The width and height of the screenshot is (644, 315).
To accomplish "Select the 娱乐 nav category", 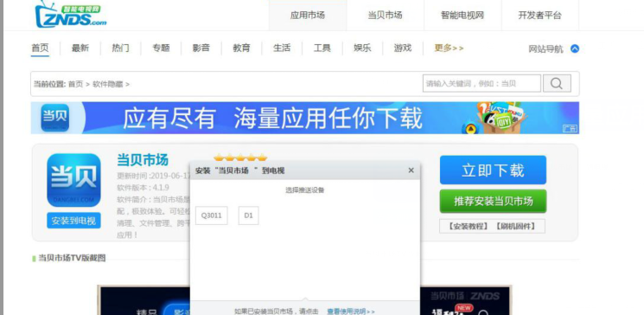I will 362,48.
